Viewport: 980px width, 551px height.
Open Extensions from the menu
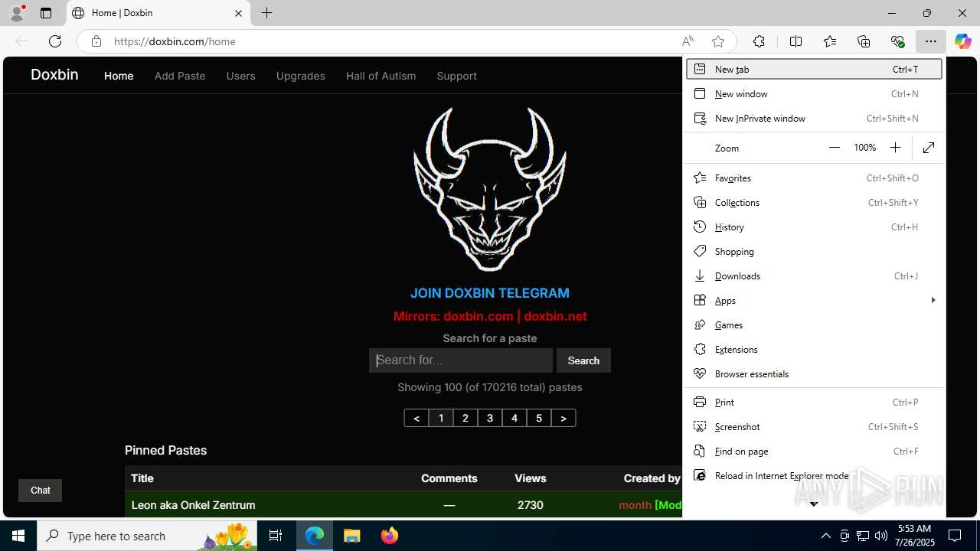coord(814,349)
